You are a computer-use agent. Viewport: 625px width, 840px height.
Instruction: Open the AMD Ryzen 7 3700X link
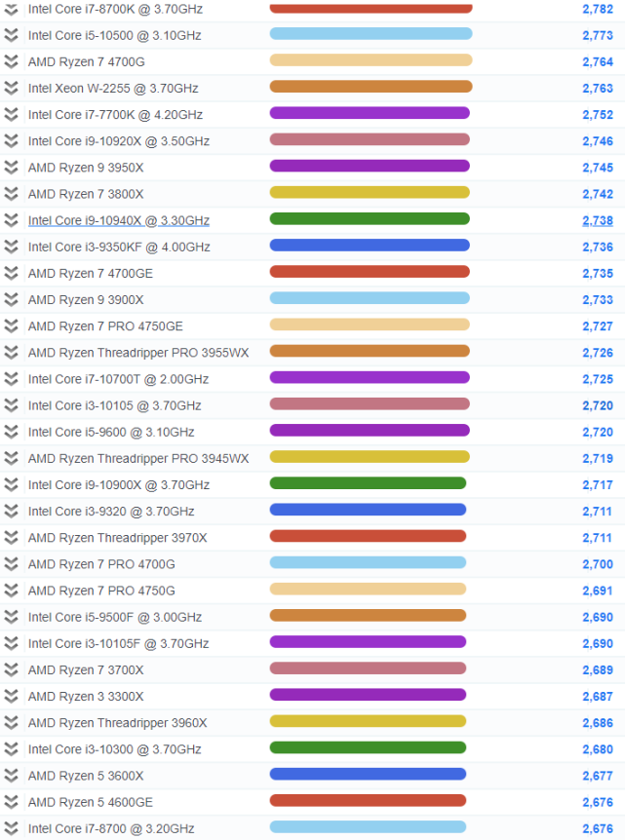pos(86,670)
